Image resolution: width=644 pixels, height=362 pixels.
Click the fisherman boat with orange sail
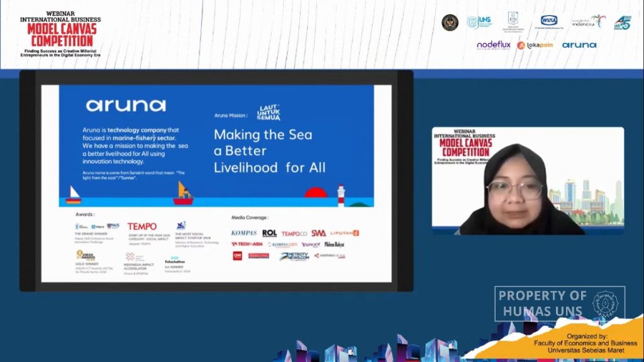[x=183, y=193]
